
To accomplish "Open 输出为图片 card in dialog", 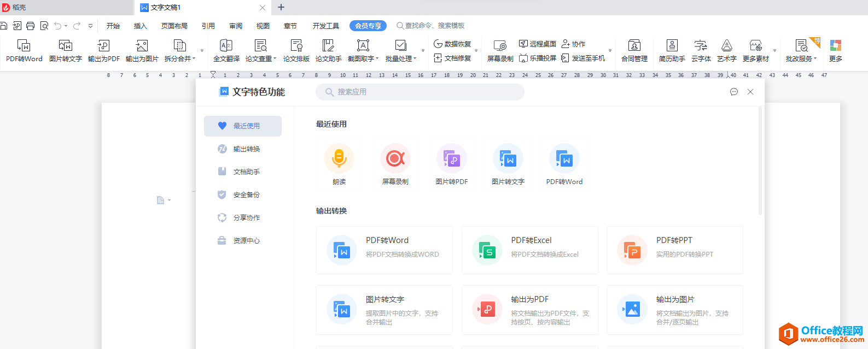I will coord(675,310).
